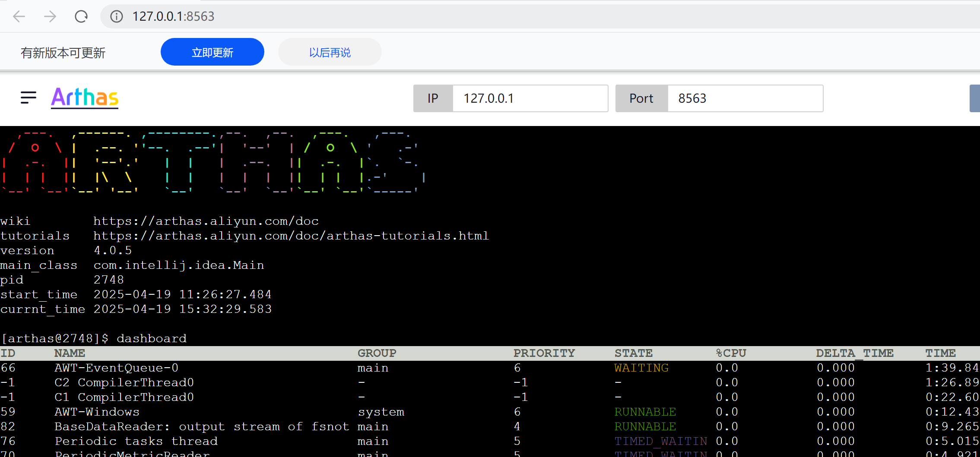Focus the browser address bar showing 127.0.0.1:8563
The height and width of the screenshot is (457, 980).
click(540, 16)
